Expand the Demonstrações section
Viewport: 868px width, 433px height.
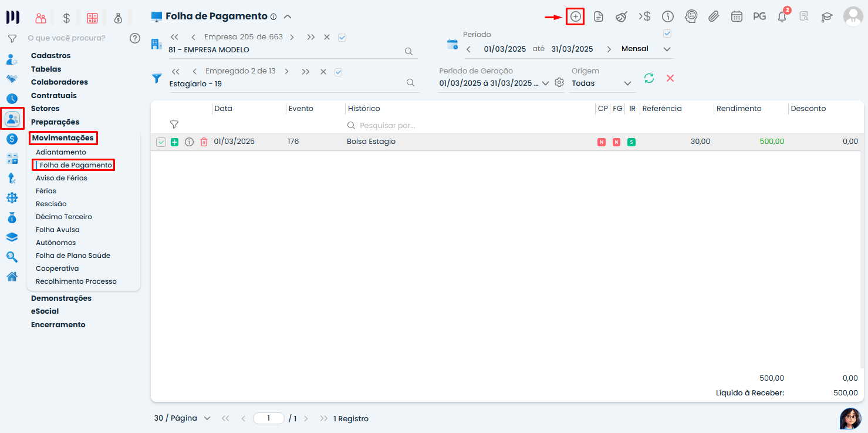pos(61,298)
